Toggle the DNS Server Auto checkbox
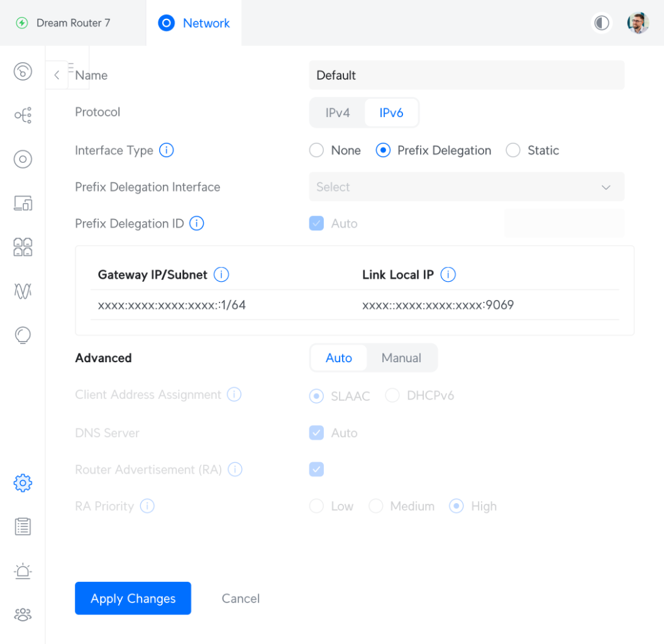The image size is (664, 644). click(316, 433)
